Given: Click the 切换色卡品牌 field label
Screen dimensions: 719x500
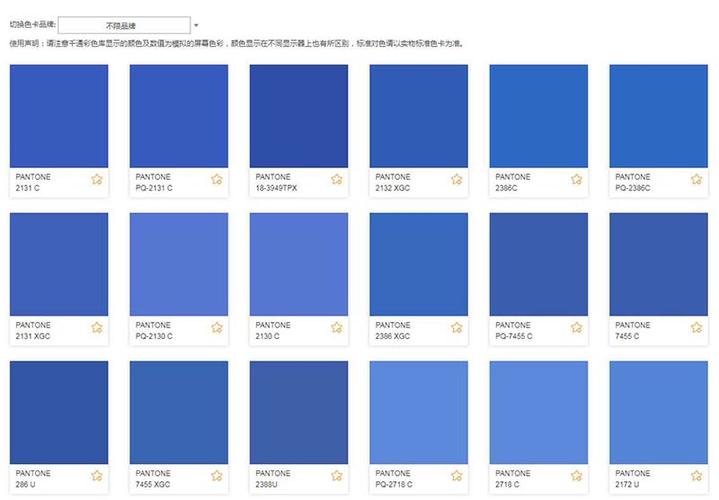Looking at the screenshot, I should click(x=33, y=24).
